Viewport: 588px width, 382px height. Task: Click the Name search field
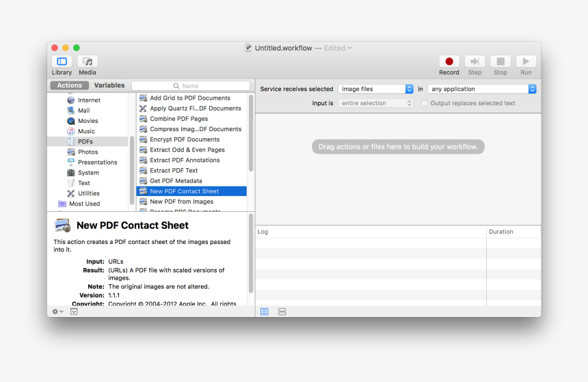coord(191,86)
